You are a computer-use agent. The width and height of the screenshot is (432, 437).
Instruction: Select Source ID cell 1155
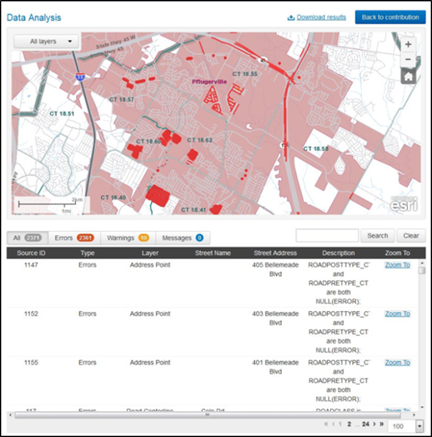click(x=31, y=362)
